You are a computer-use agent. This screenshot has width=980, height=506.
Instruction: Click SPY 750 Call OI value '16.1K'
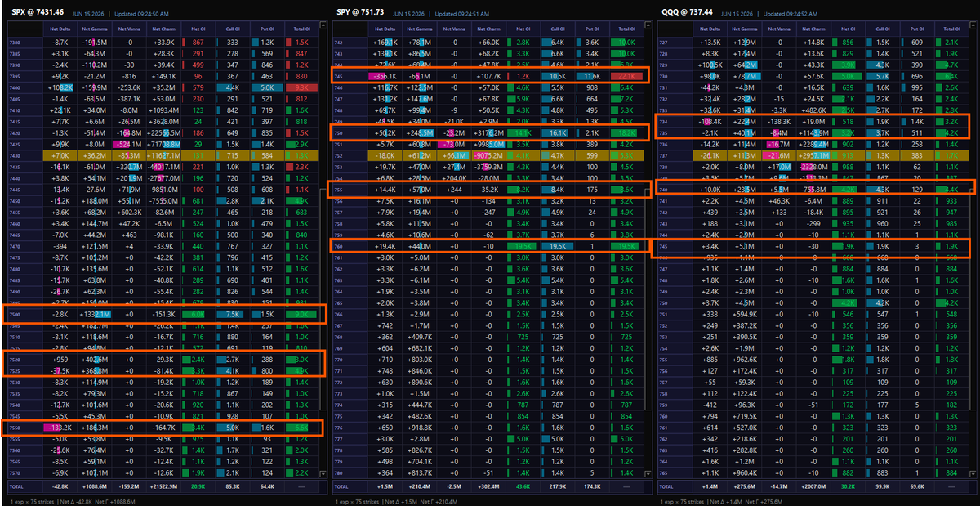point(558,132)
